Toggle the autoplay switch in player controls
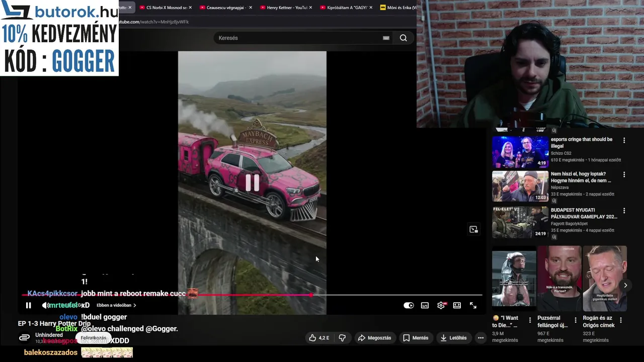 click(x=409, y=305)
